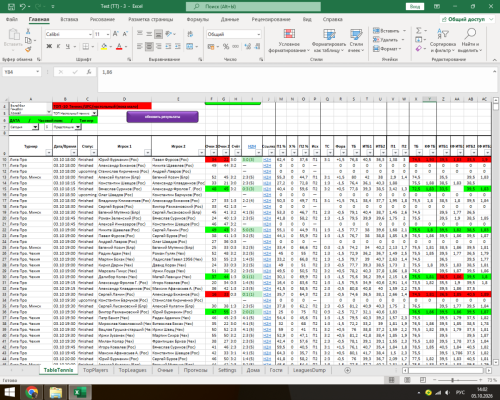Image resolution: width=500 pixels, height=400 pixels.
Task: Open the number format dropdown (Общий)
Action: click(x=259, y=34)
